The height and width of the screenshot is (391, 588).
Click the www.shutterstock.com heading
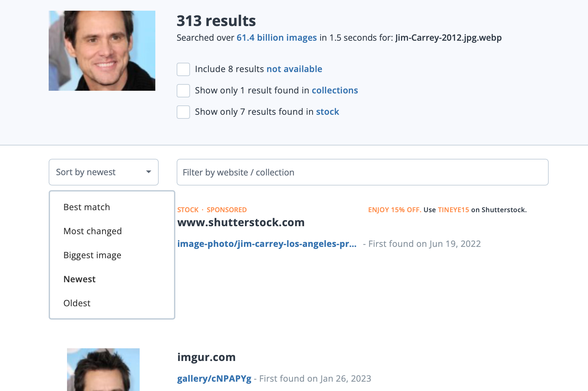tap(241, 223)
